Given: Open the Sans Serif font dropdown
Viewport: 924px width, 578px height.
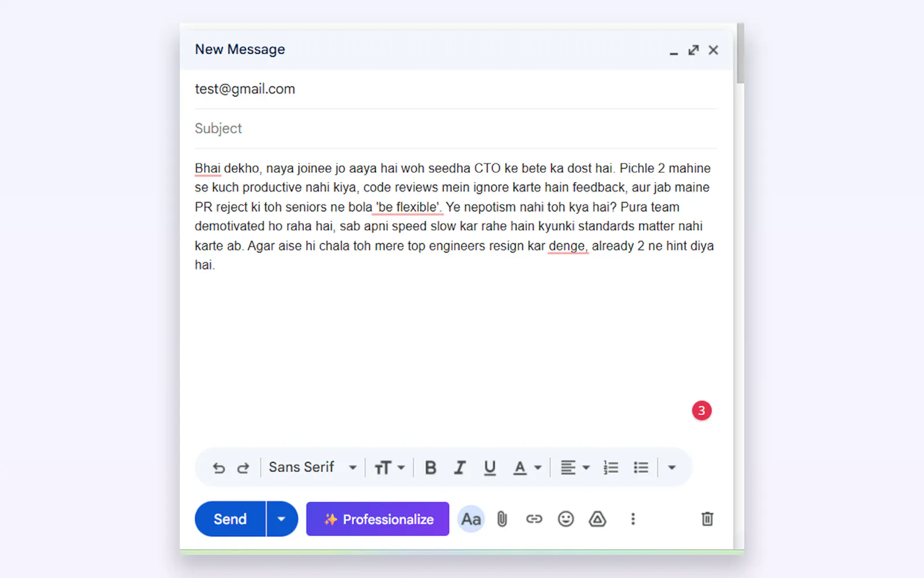Looking at the screenshot, I should [312, 467].
